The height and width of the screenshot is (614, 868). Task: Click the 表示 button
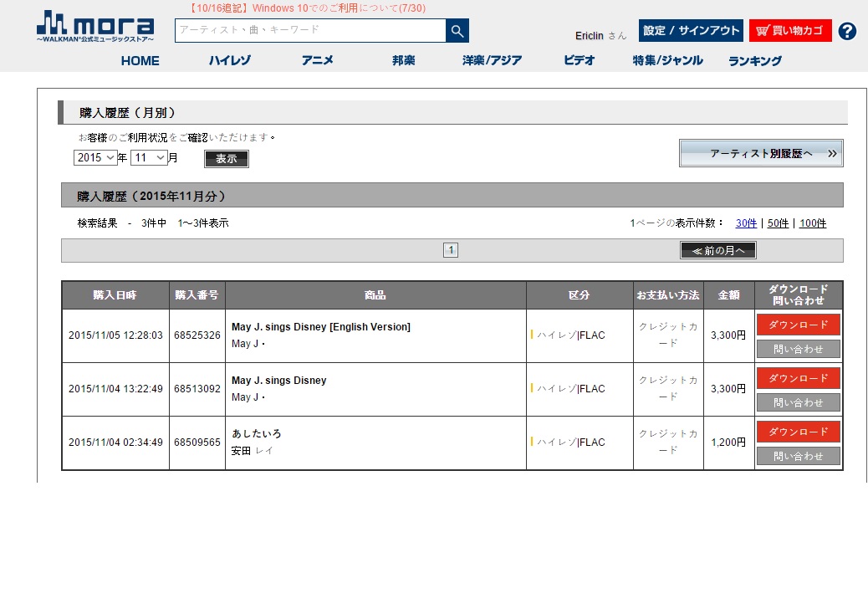(x=227, y=159)
